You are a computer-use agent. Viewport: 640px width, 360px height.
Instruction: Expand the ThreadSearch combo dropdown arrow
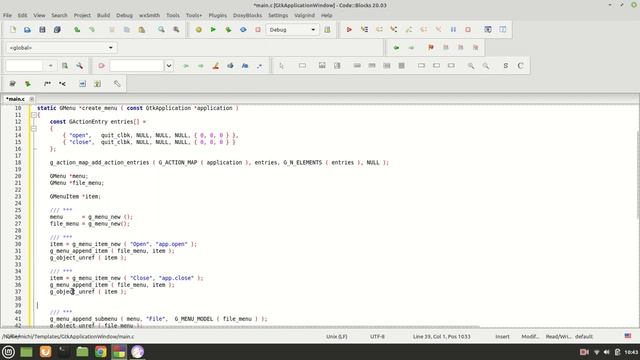coord(50,66)
